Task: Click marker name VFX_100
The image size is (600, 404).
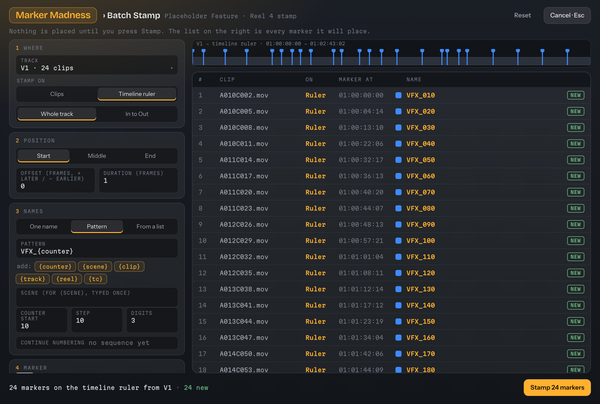Action: pos(421,241)
